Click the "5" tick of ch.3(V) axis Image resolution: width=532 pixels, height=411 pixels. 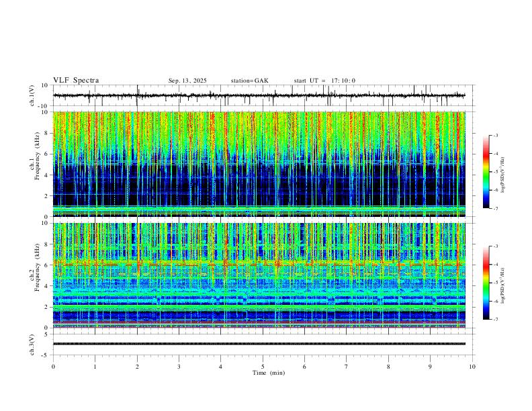point(47,334)
